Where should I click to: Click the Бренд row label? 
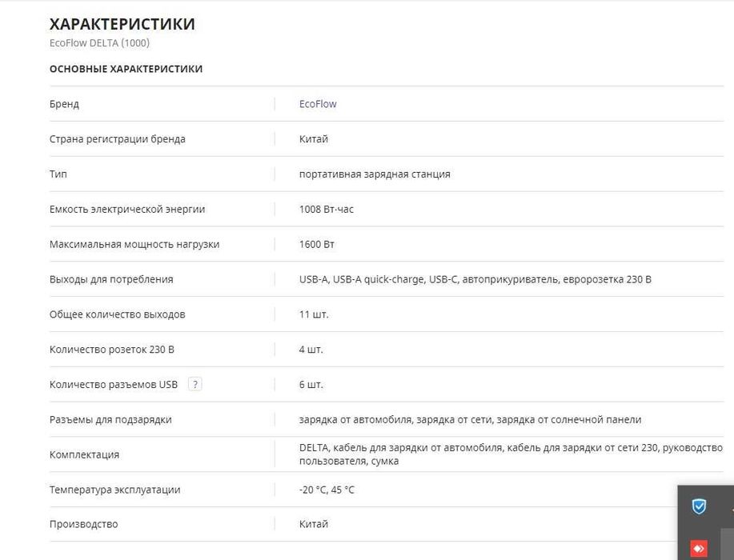(x=64, y=104)
